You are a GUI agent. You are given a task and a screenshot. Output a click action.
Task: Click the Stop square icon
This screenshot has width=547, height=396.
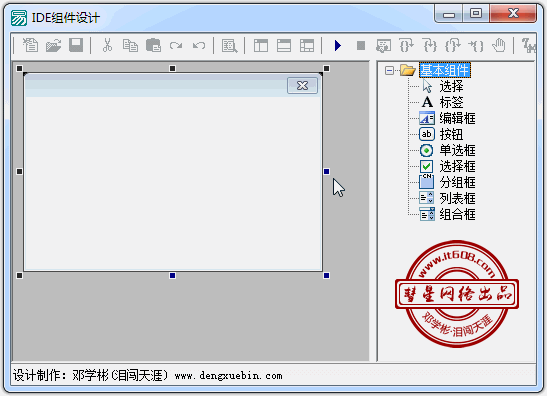pyautogui.click(x=361, y=45)
